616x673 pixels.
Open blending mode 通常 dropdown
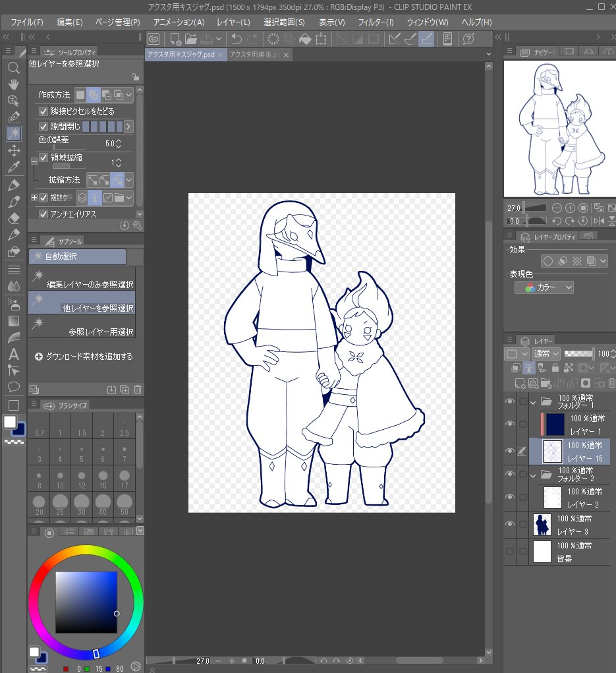point(546,354)
